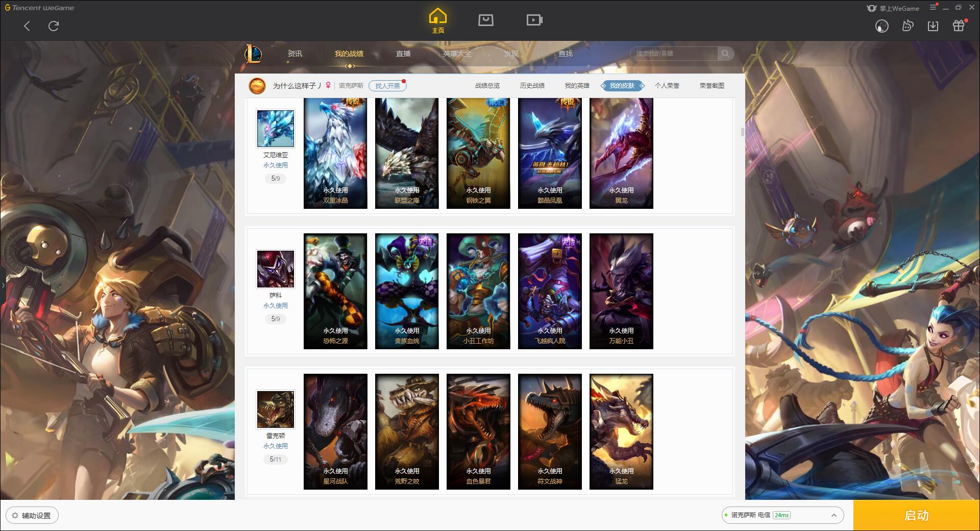Switch to the 查找 tab

point(566,54)
